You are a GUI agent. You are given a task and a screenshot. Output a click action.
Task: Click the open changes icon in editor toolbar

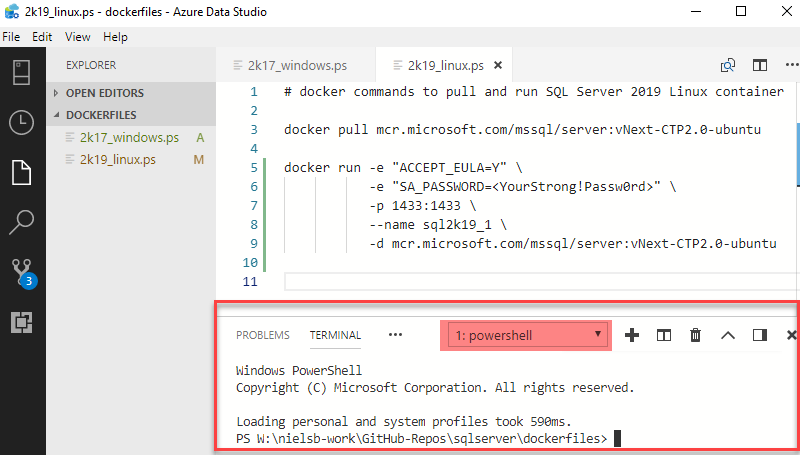(728, 65)
